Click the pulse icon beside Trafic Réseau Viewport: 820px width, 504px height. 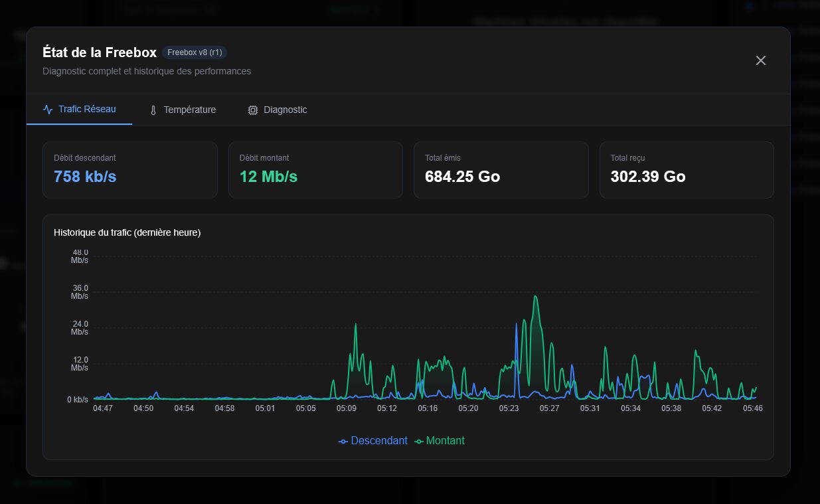coord(48,110)
